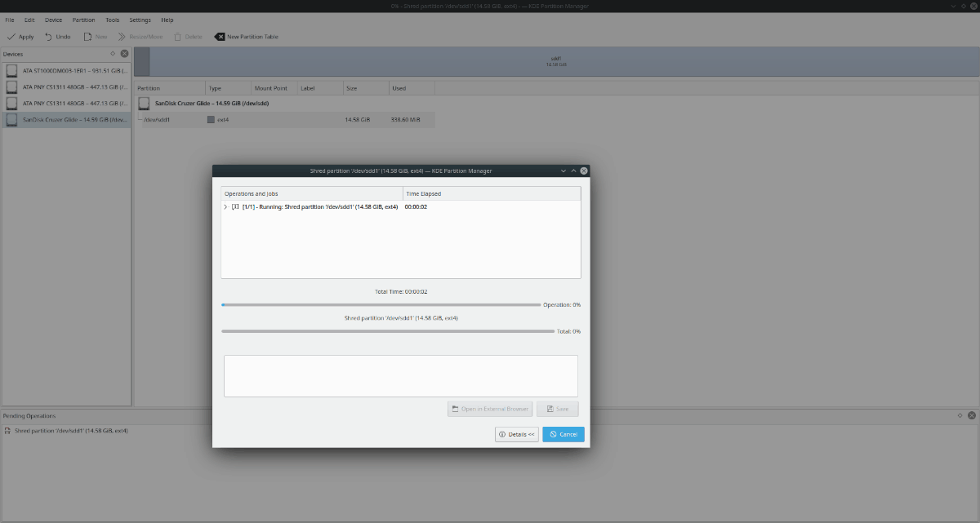Click the float button on the Devices panel
980x523 pixels.
(x=114, y=53)
